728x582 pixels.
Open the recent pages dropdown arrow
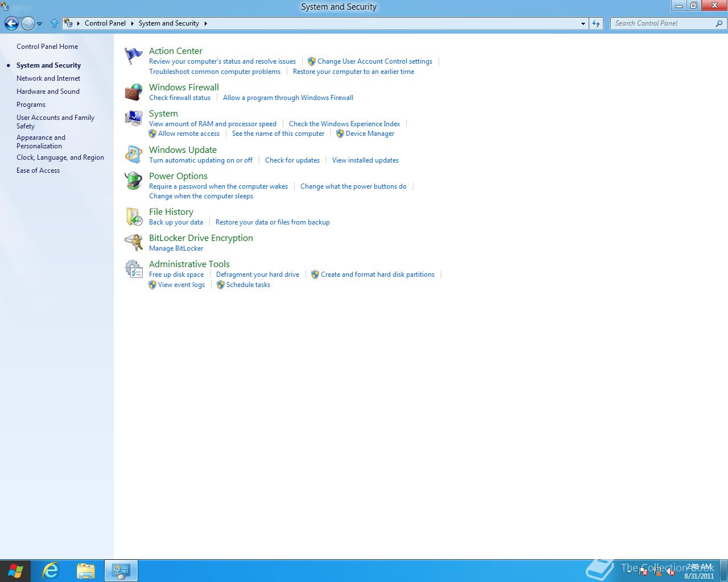click(x=40, y=24)
